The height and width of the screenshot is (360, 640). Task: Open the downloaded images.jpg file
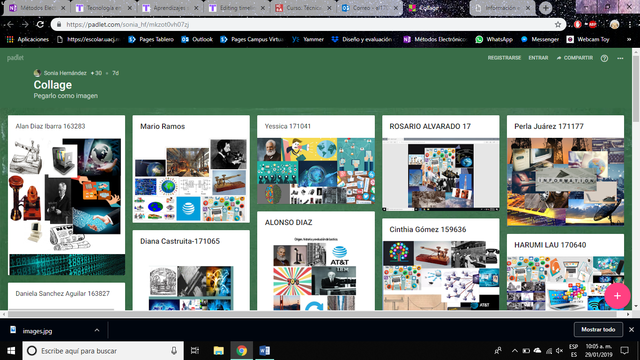(x=37, y=331)
